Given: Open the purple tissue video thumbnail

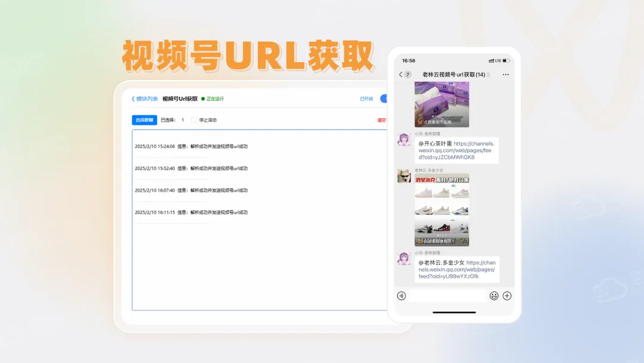Looking at the screenshot, I should pyautogui.click(x=441, y=104).
